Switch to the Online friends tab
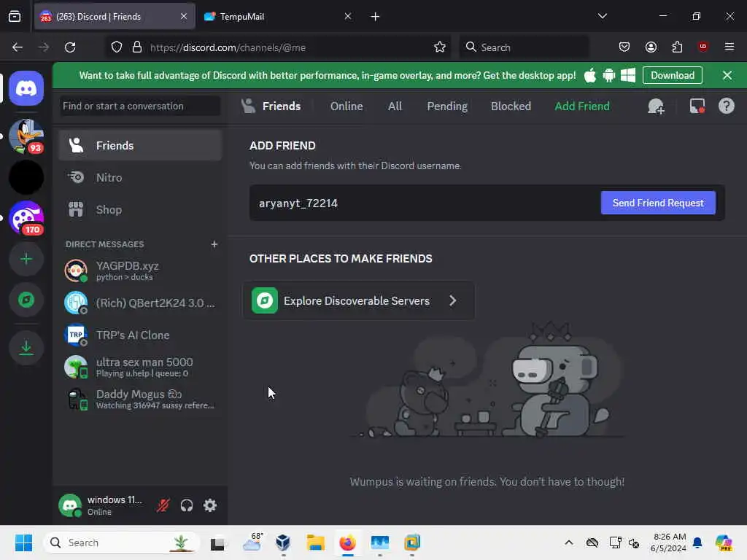Image resolution: width=747 pixels, height=560 pixels. point(347,106)
